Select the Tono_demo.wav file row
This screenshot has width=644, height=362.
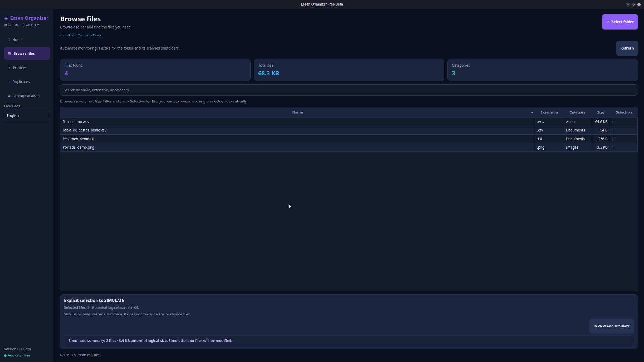pos(349,122)
